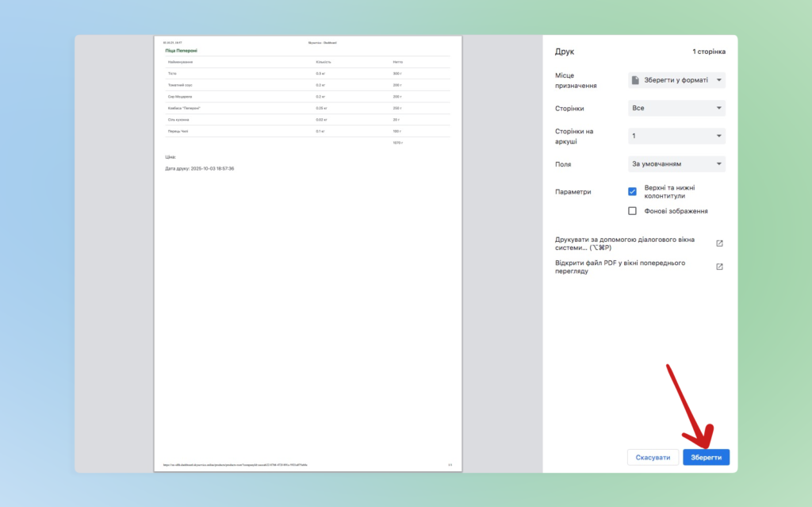The width and height of the screenshot is (812, 507).
Task: Expand the pages per sheet dropdown showing '1'
Action: 676,136
